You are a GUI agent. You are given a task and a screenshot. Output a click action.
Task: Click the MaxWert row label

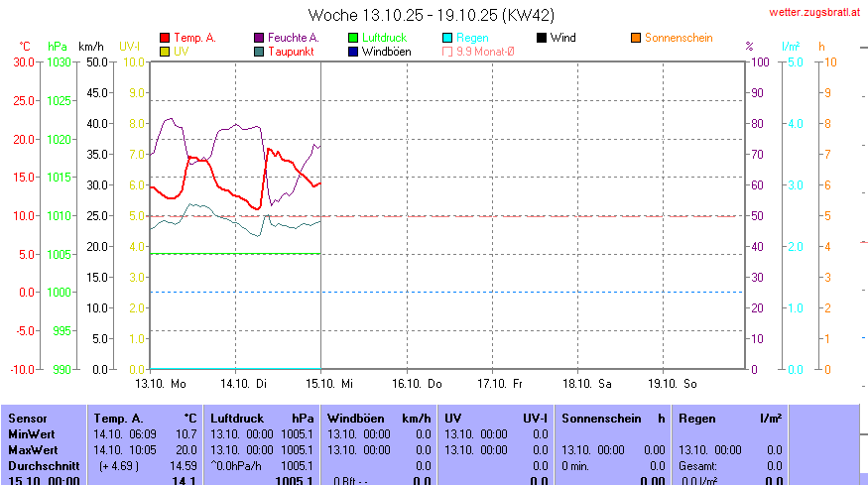32,449
